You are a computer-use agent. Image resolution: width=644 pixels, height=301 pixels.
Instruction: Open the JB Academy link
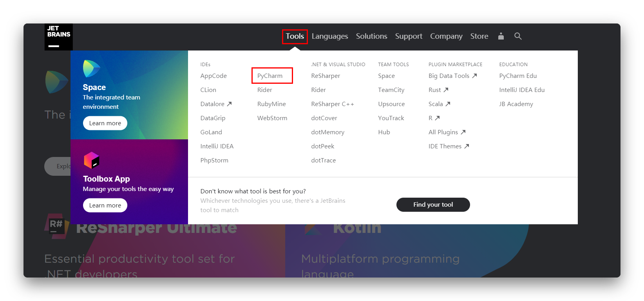click(516, 104)
